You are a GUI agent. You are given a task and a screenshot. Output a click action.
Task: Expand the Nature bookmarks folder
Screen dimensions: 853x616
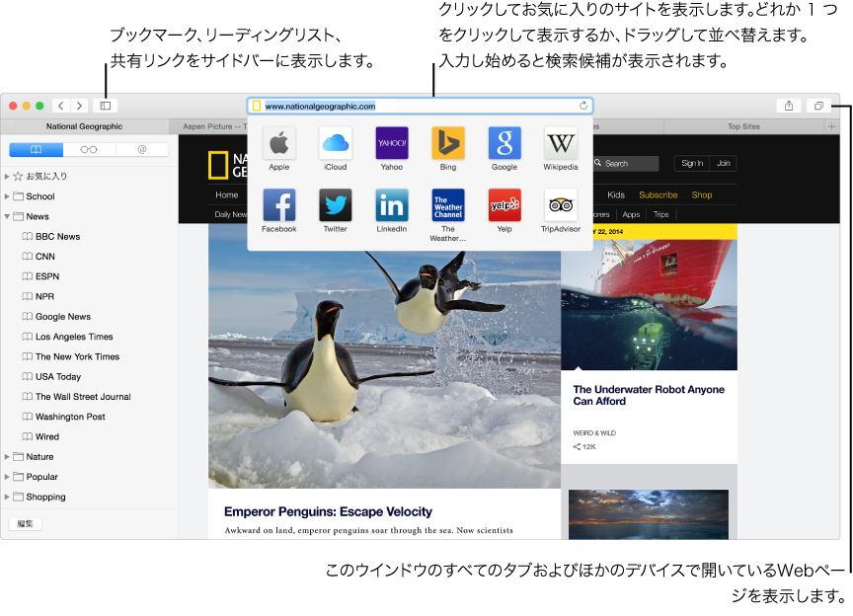[7, 457]
